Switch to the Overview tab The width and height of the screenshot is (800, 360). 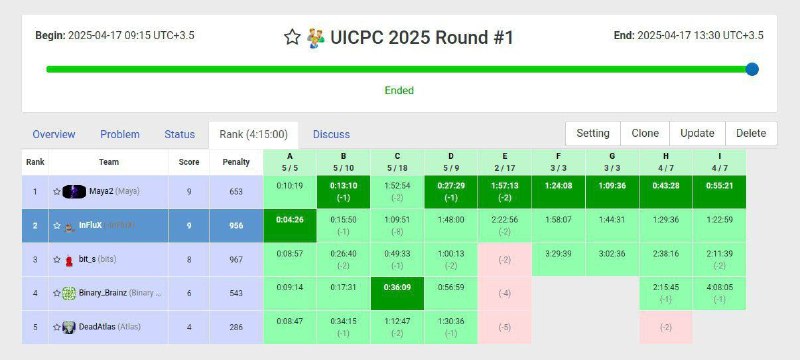tap(54, 134)
